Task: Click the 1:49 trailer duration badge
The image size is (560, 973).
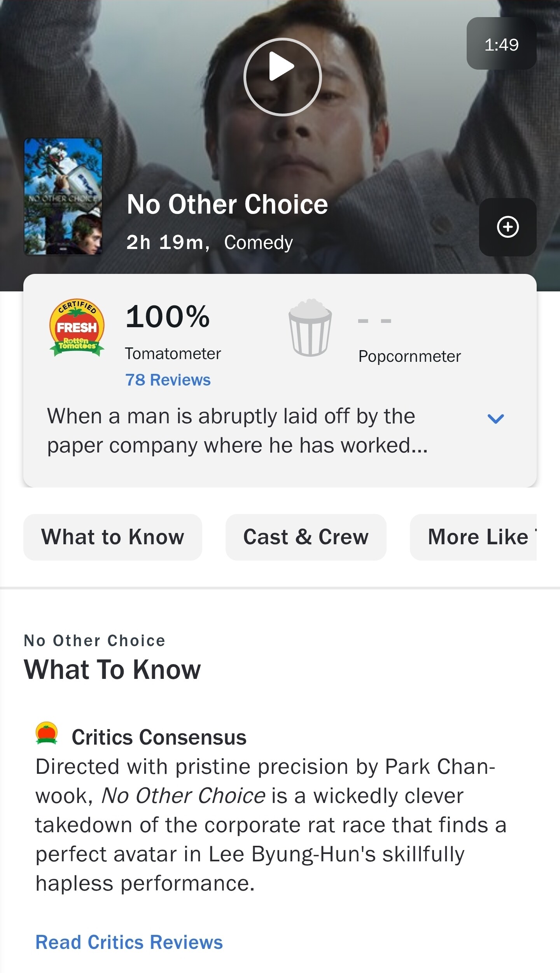Action: point(501,44)
